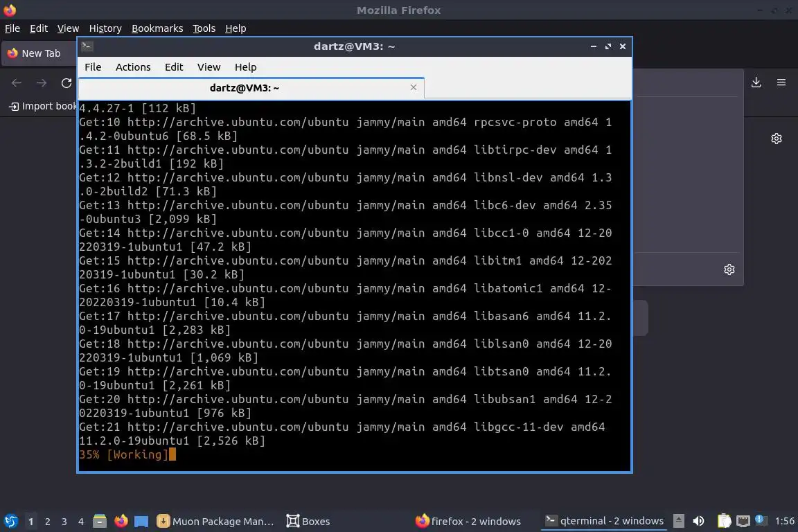798x532 pixels.
Task: Reload the page in Firefox
Action: pos(66,83)
